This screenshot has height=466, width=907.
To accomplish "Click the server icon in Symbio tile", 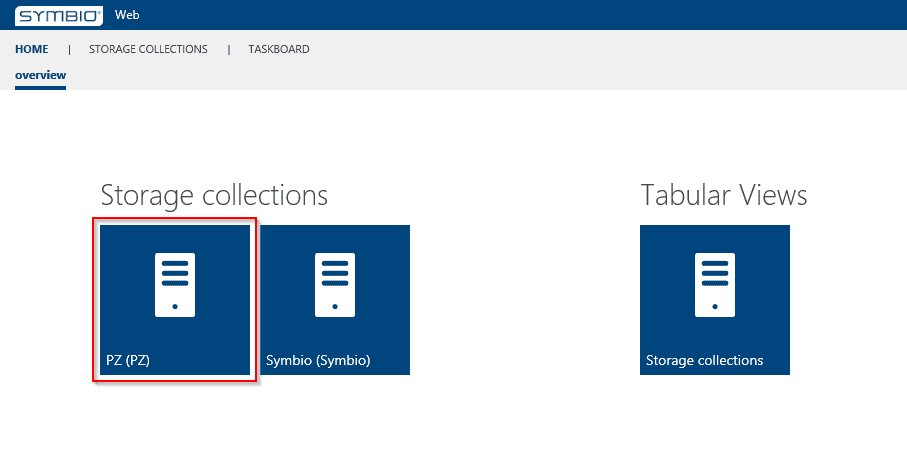I will point(335,283).
